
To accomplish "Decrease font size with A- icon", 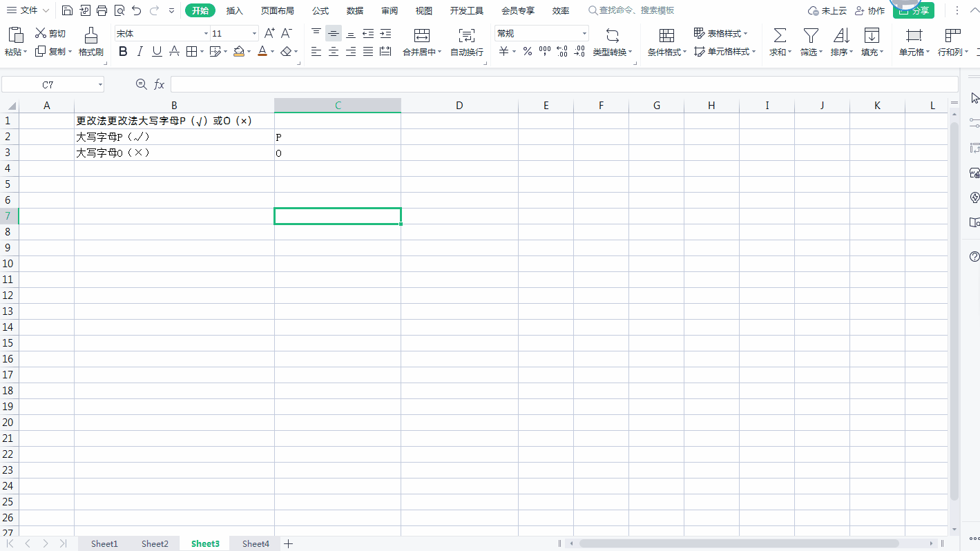I will pyautogui.click(x=287, y=33).
